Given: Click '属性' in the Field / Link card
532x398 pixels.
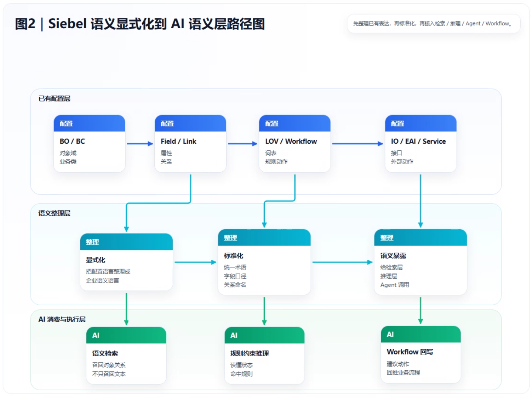Looking at the screenshot, I should click(x=166, y=153).
